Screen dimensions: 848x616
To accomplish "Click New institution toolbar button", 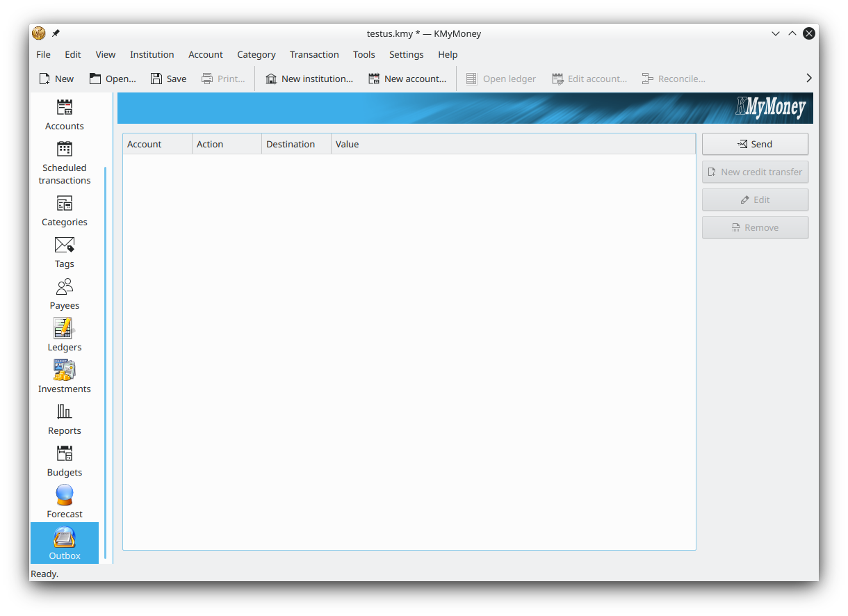I will pyautogui.click(x=309, y=79).
